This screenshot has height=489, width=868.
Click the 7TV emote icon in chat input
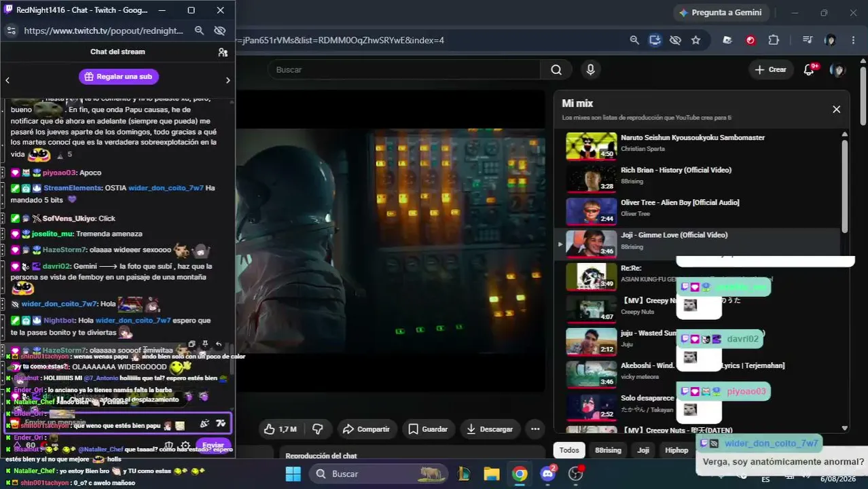(220, 423)
